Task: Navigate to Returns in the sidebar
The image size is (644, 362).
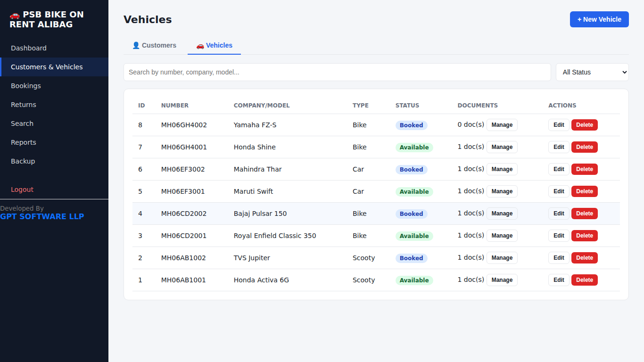Action: click(x=54, y=105)
